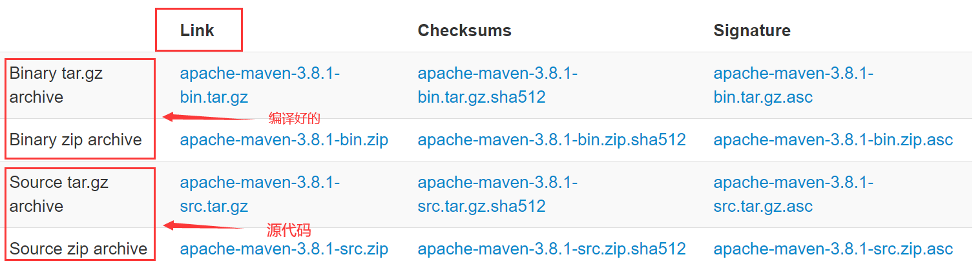Image resolution: width=980 pixels, height=279 pixels.
Task: Open the apache-maven-3.8.1-src.zip.sha512 checksum
Action: (x=551, y=249)
